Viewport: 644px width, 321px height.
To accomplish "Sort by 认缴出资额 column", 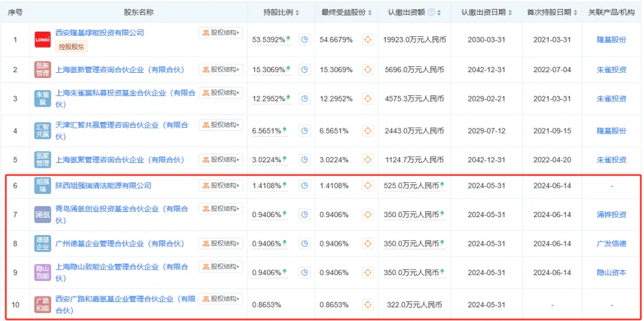I will click(439, 13).
